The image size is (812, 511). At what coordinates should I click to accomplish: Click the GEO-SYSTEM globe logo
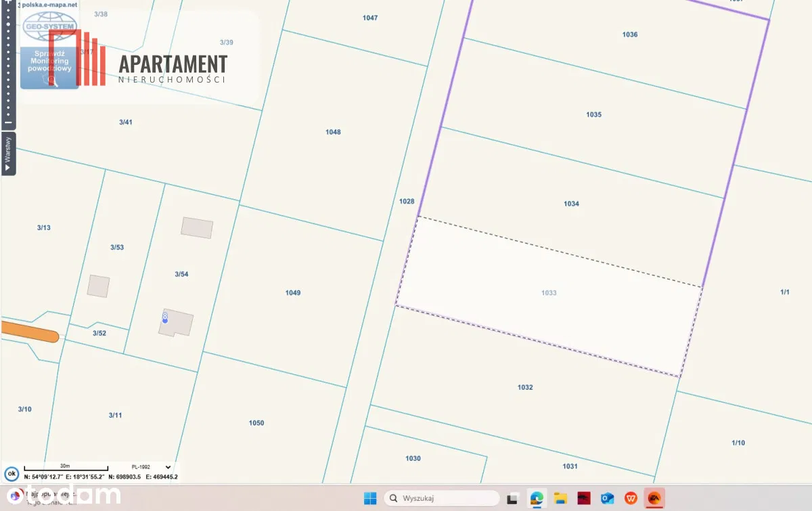(49, 26)
